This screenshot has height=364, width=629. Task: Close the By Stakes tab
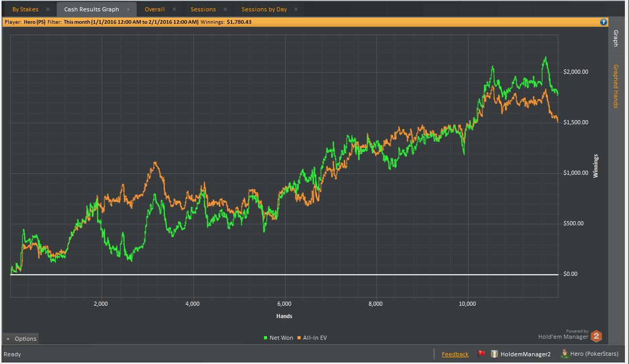tap(48, 9)
